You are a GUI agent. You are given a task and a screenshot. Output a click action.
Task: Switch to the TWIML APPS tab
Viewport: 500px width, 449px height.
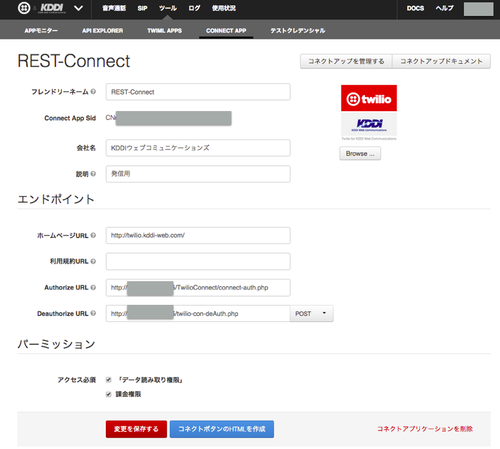click(x=165, y=30)
